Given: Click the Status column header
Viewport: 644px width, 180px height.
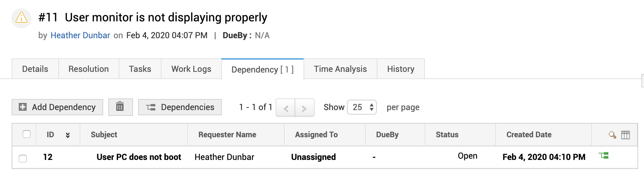Looking at the screenshot, I should pyautogui.click(x=447, y=135).
